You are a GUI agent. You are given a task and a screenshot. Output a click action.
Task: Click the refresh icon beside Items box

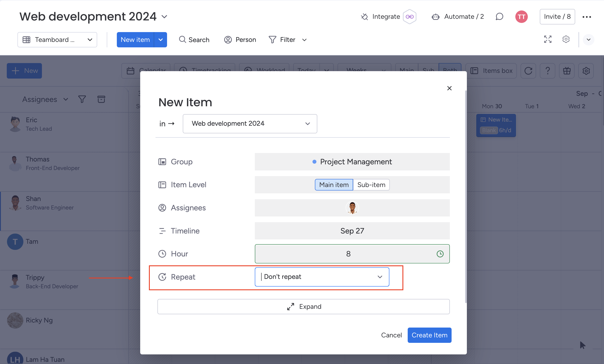tap(528, 71)
